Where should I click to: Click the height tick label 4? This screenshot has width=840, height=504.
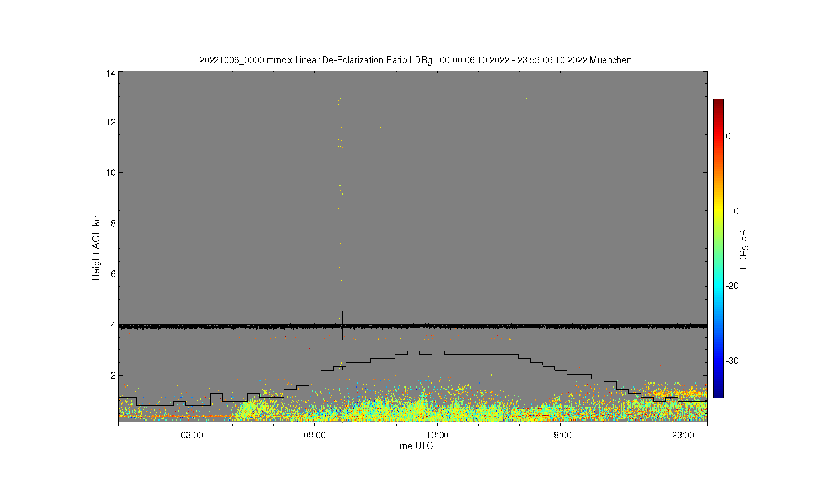click(x=113, y=325)
